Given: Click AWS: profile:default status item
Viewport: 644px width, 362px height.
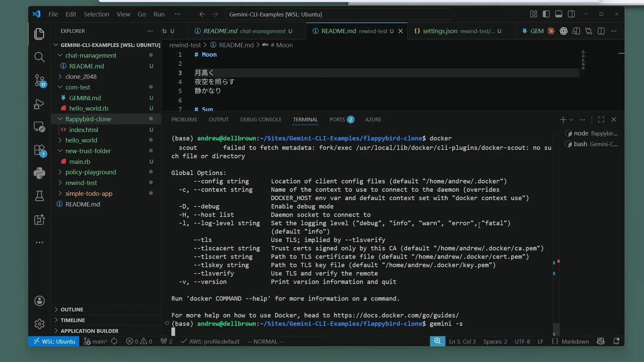Looking at the screenshot, I should tap(210, 341).
